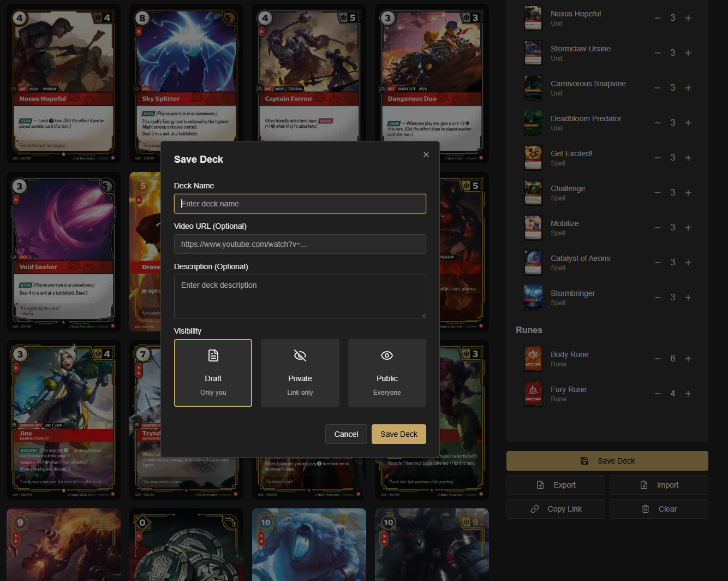Import a deck list

coord(659,485)
